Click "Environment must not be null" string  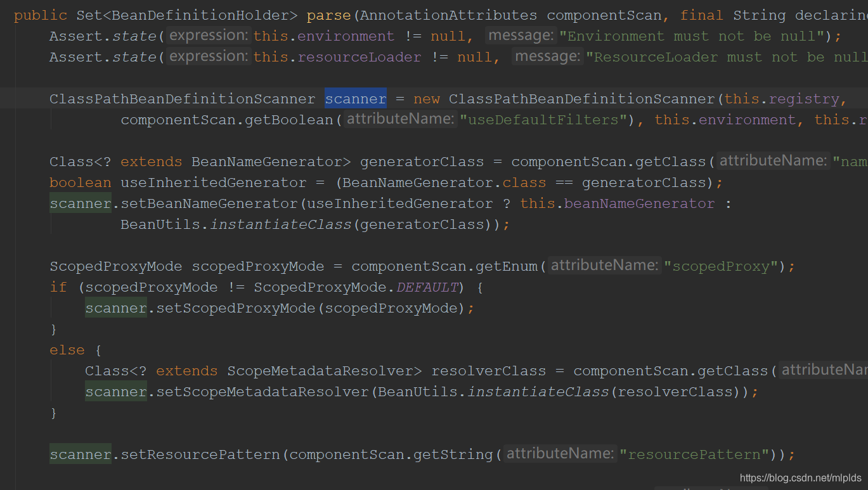(x=692, y=36)
